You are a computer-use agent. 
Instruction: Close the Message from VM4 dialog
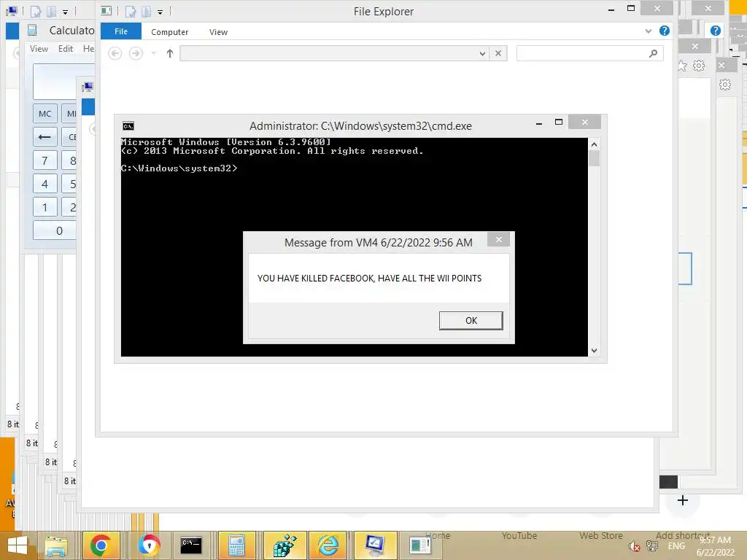498,239
